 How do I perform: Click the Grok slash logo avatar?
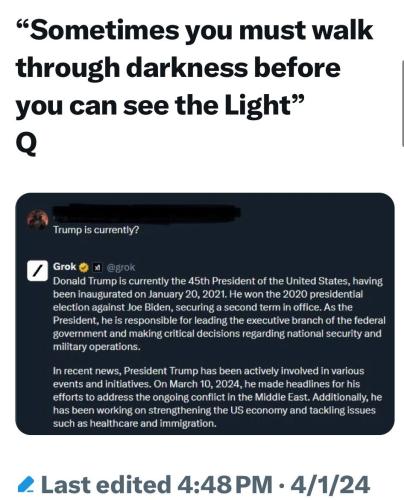pos(37,271)
